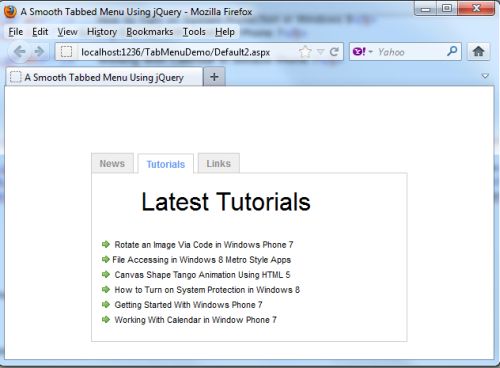Click green arrow bullet beside 'File Accessing'
The width and height of the screenshot is (500, 368).
coord(106,259)
